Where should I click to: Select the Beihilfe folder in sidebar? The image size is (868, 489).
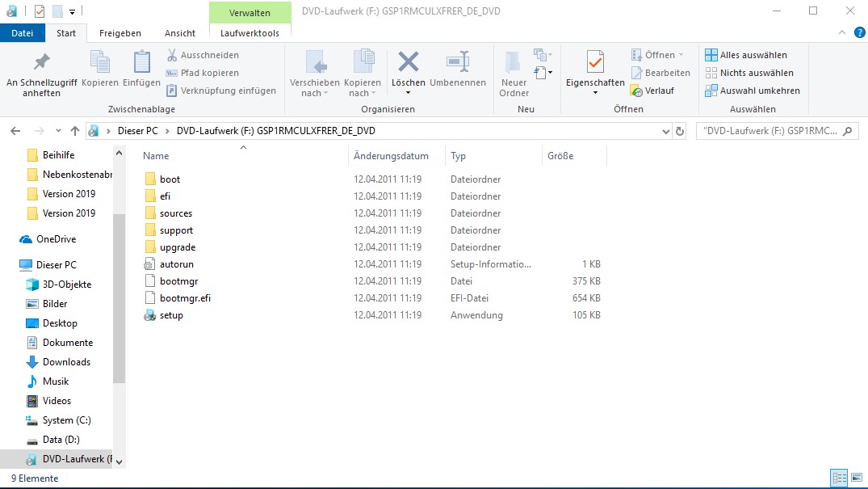[50, 155]
